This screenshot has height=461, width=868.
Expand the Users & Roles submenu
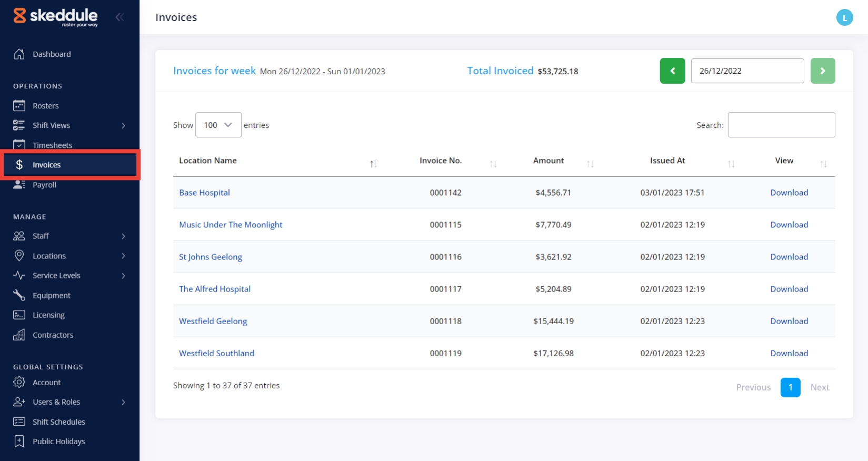(x=123, y=402)
